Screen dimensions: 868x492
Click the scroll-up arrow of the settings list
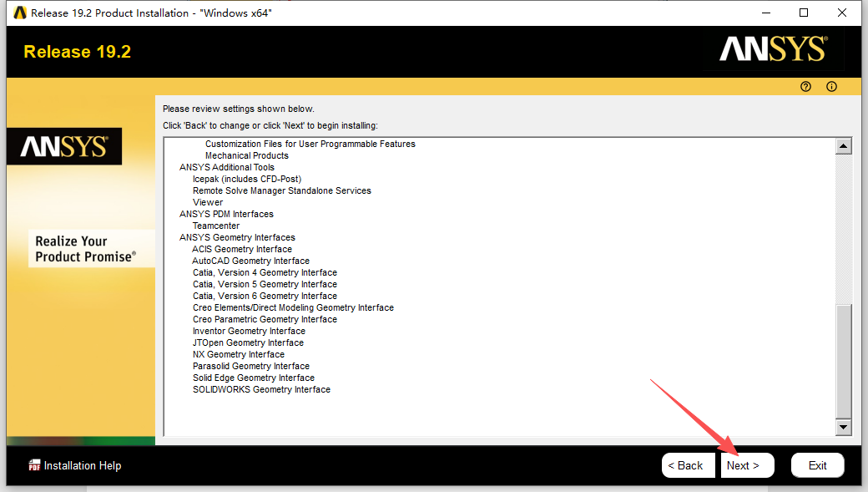pyautogui.click(x=844, y=144)
